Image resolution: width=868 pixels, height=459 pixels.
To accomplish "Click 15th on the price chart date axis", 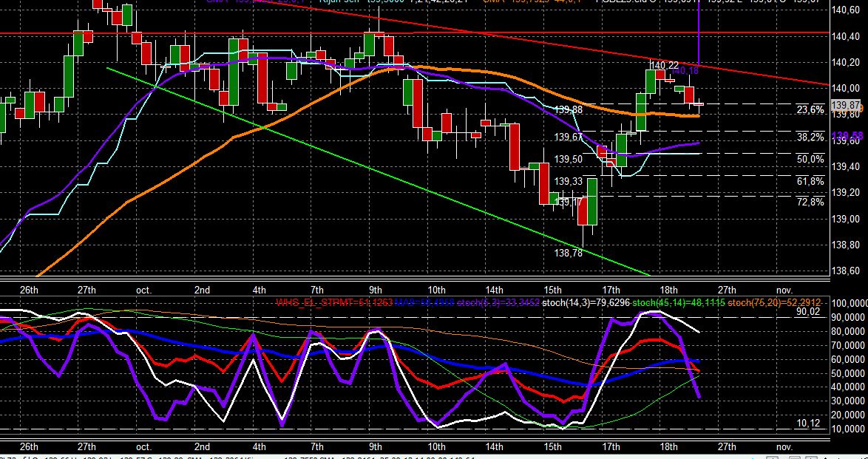I will tap(552, 290).
